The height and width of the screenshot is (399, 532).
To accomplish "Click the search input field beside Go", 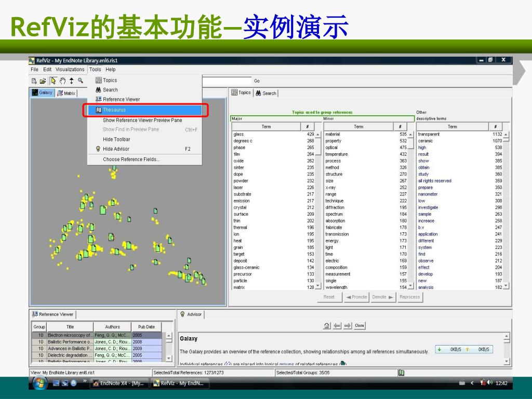I will point(227,81).
